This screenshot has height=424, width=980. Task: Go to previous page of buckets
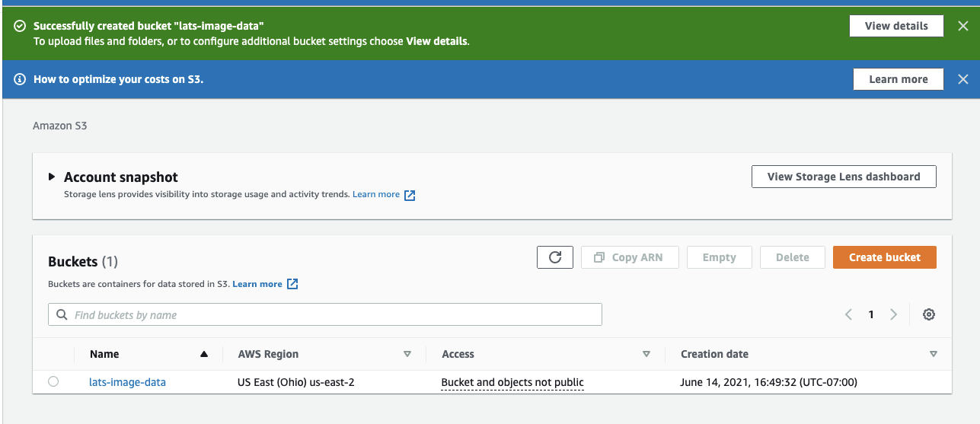pos(848,314)
